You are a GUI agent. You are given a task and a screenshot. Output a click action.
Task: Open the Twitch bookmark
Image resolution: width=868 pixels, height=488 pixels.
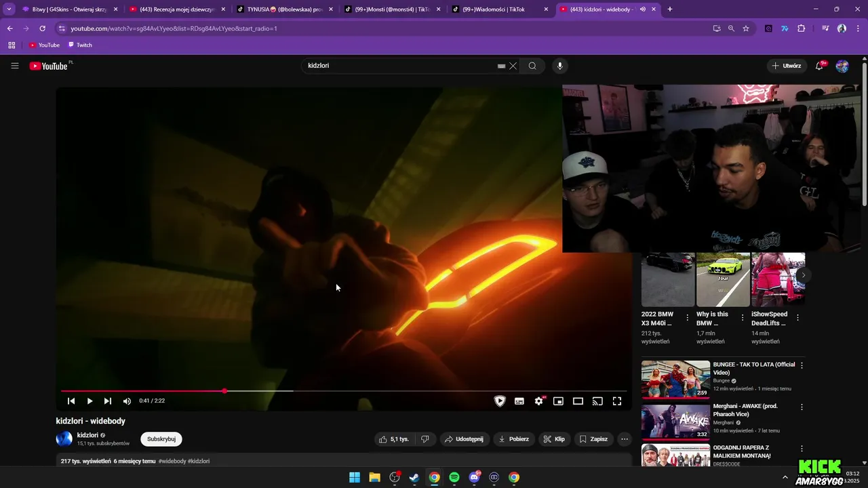click(80, 45)
